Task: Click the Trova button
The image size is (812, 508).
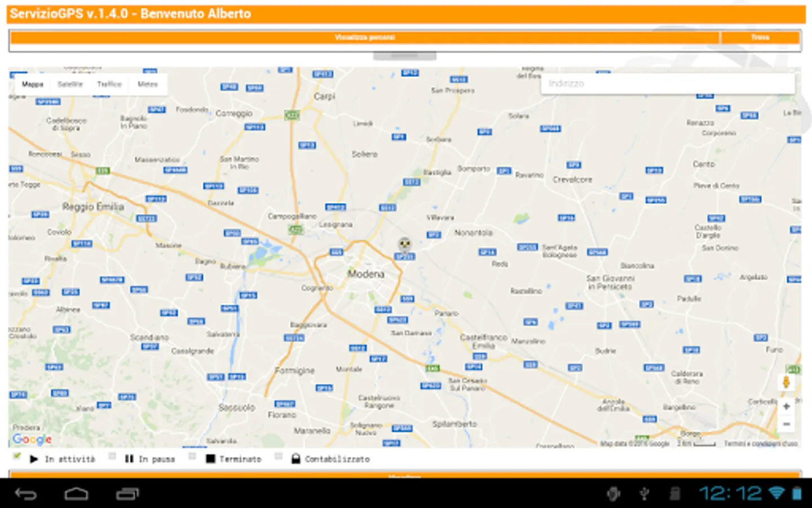Action: pyautogui.click(x=760, y=37)
